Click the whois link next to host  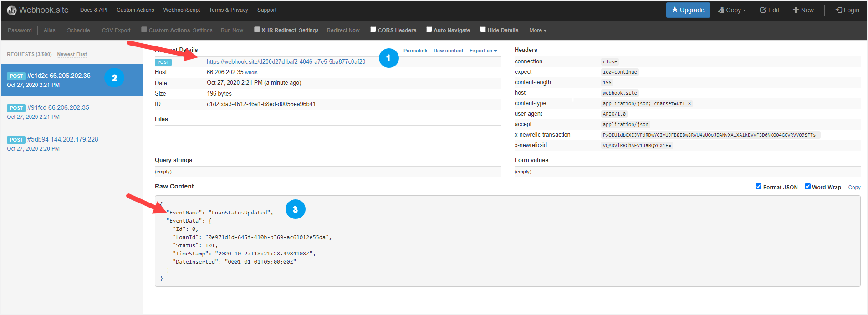pos(251,72)
